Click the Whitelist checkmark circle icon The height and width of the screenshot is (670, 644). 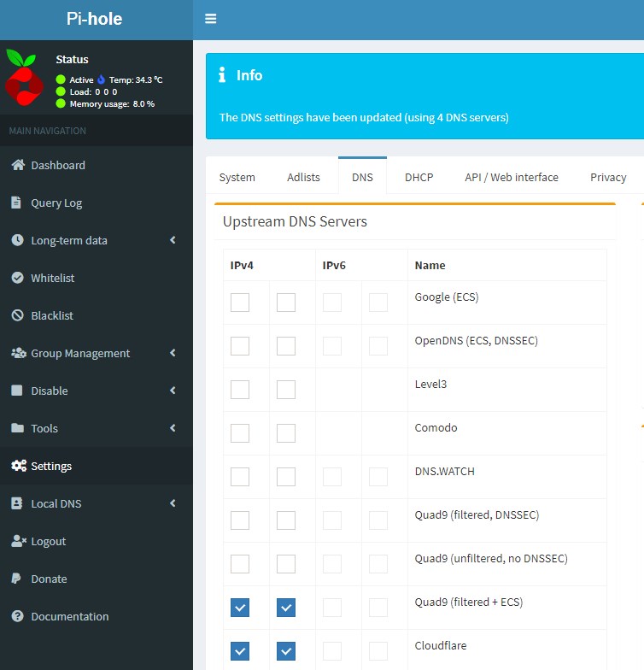point(17,278)
